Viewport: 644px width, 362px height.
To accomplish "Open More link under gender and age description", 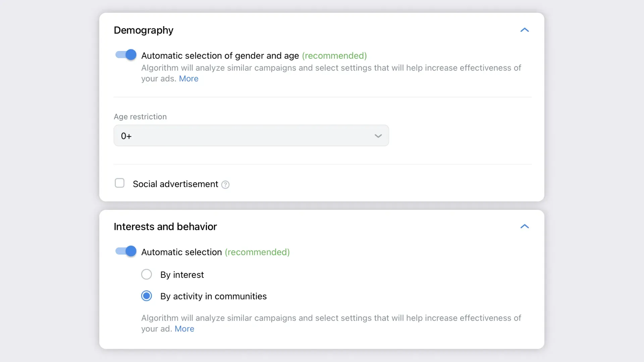I will 189,79.
